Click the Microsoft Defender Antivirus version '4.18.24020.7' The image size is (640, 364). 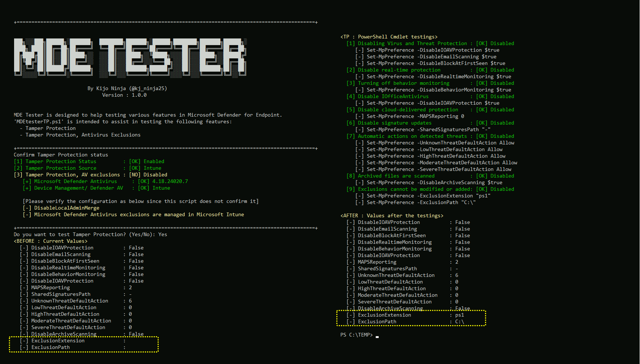pyautogui.click(x=169, y=182)
